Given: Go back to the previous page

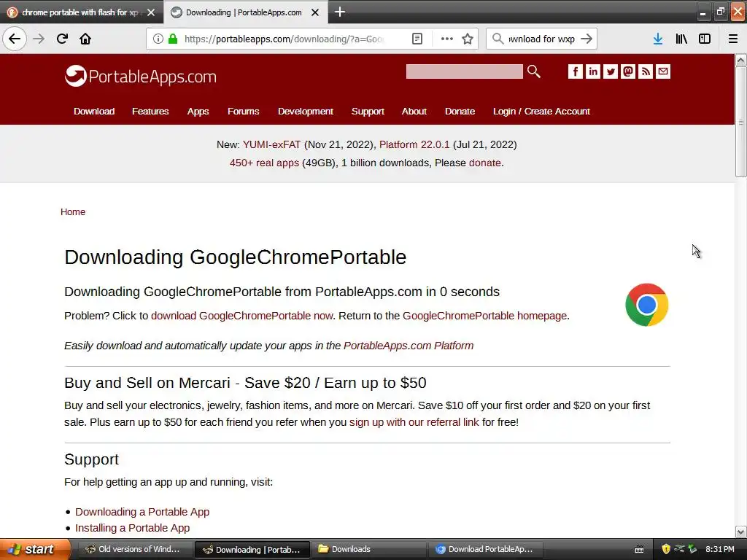Looking at the screenshot, I should coord(15,39).
